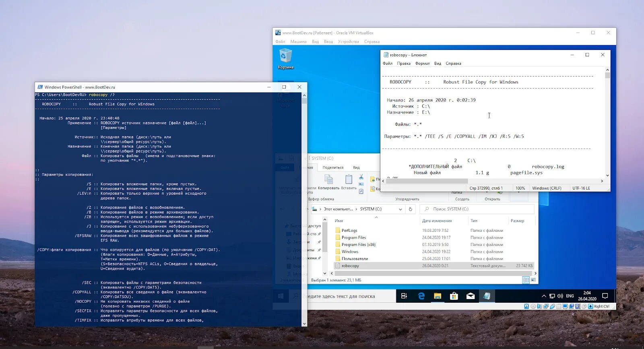The image size is (644, 349).
Task: Click the UTF-16 LE encoding in Notepad status bar
Action: [x=581, y=188]
